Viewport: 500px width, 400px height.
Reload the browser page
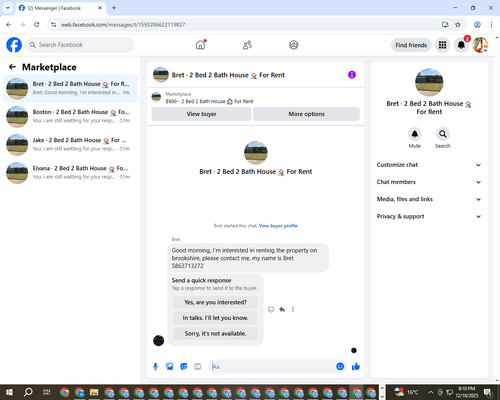pos(37,25)
